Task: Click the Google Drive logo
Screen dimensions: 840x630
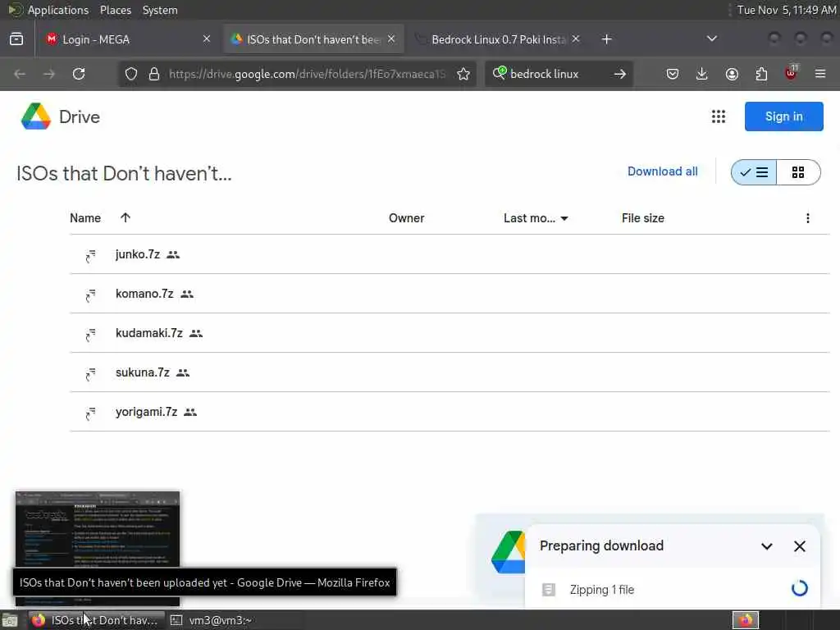Action: (36, 116)
